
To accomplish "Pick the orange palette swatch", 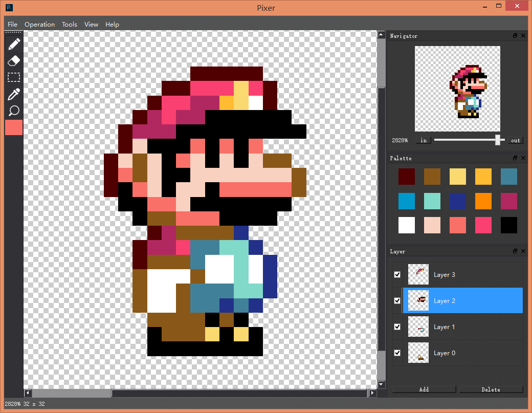I will click(483, 201).
